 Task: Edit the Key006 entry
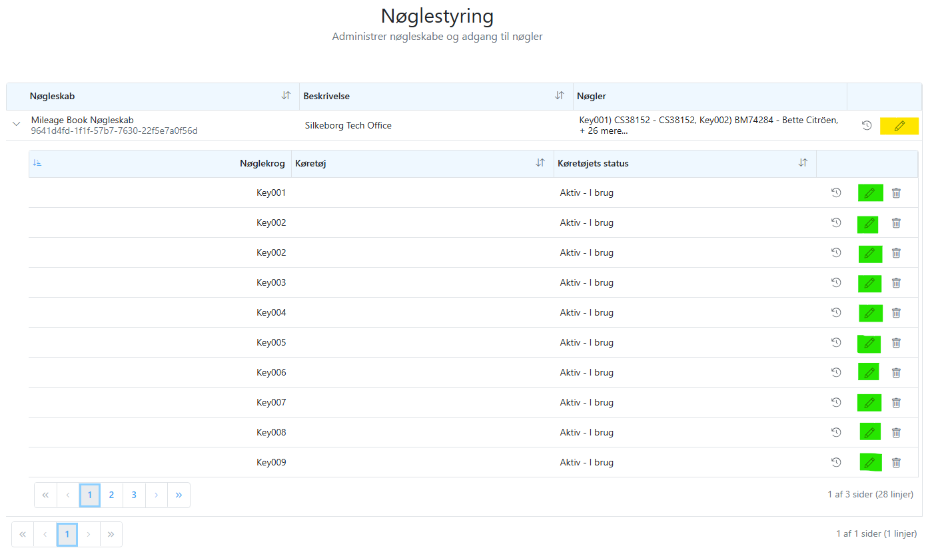click(869, 373)
